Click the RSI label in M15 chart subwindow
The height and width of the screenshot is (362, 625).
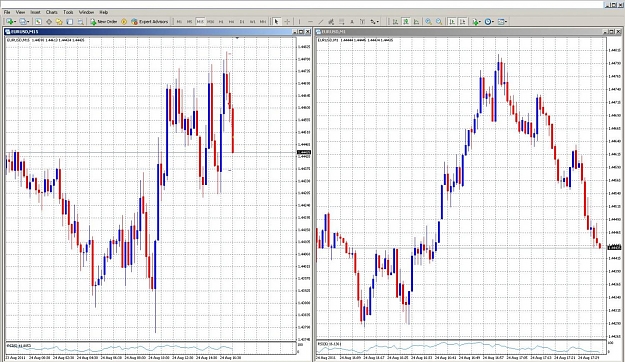coord(19,345)
